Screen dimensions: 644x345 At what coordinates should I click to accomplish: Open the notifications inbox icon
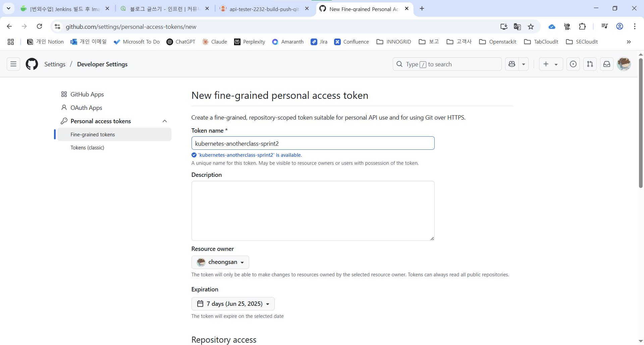[607, 64]
